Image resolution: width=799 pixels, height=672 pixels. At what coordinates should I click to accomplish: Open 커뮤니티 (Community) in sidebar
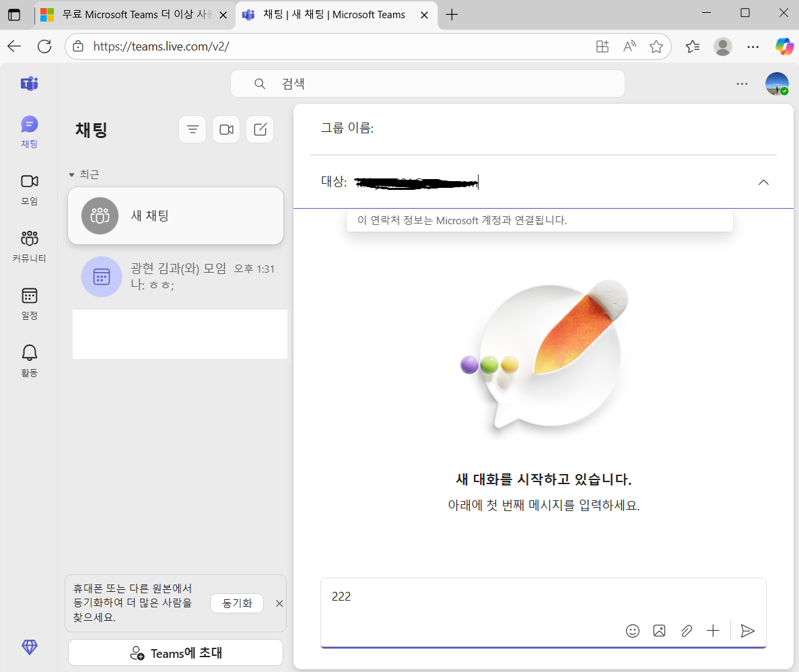coord(29,246)
